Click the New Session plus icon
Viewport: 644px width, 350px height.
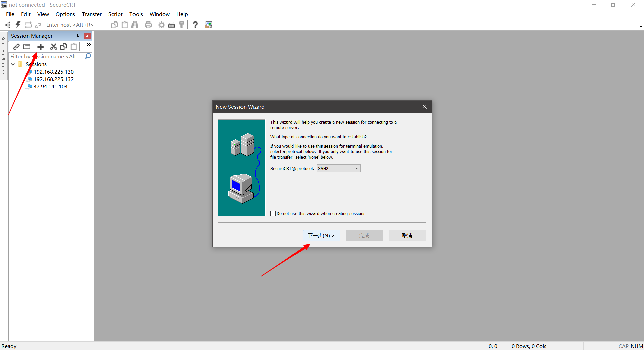[41, 47]
